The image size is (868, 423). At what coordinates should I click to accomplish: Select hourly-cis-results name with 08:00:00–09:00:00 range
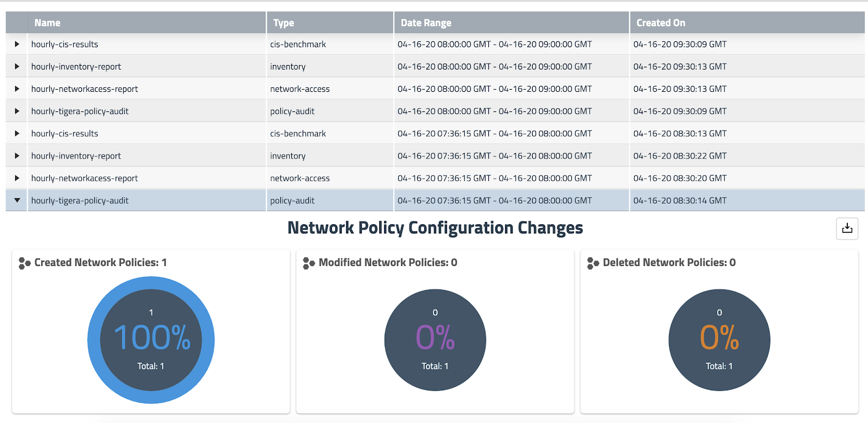tap(65, 44)
